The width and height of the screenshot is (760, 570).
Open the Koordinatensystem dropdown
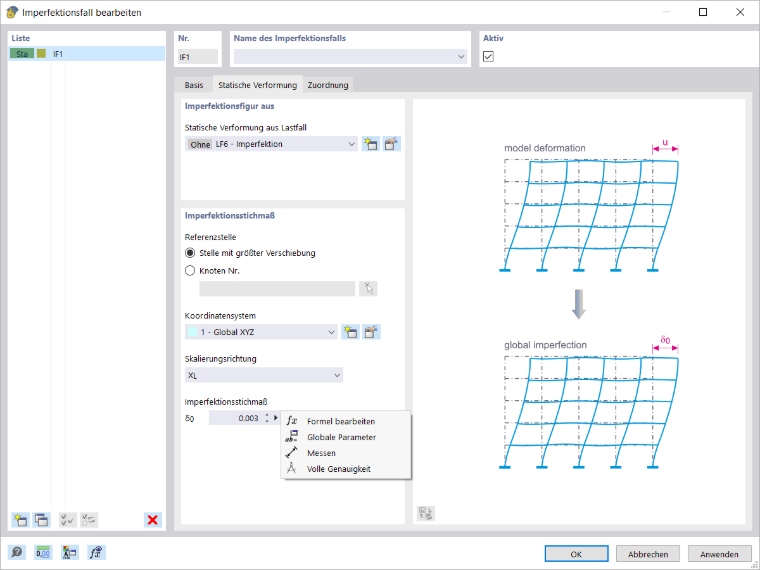click(331, 332)
